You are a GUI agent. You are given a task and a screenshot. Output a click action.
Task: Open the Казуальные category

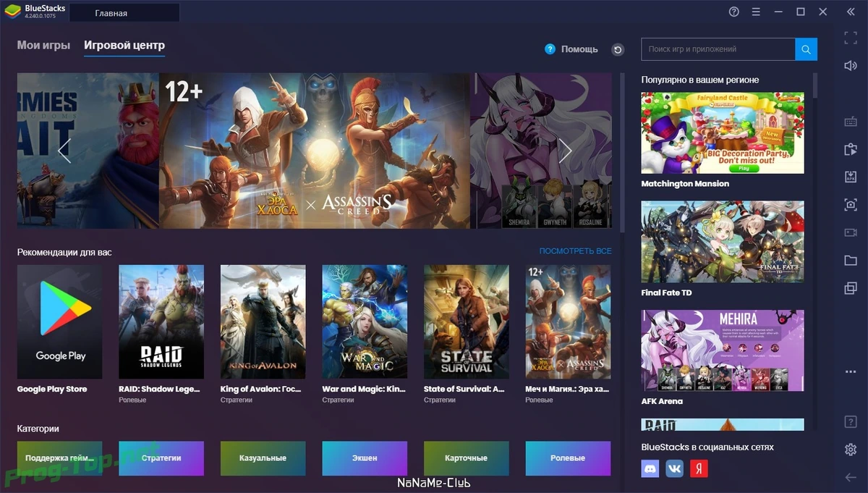tap(263, 458)
